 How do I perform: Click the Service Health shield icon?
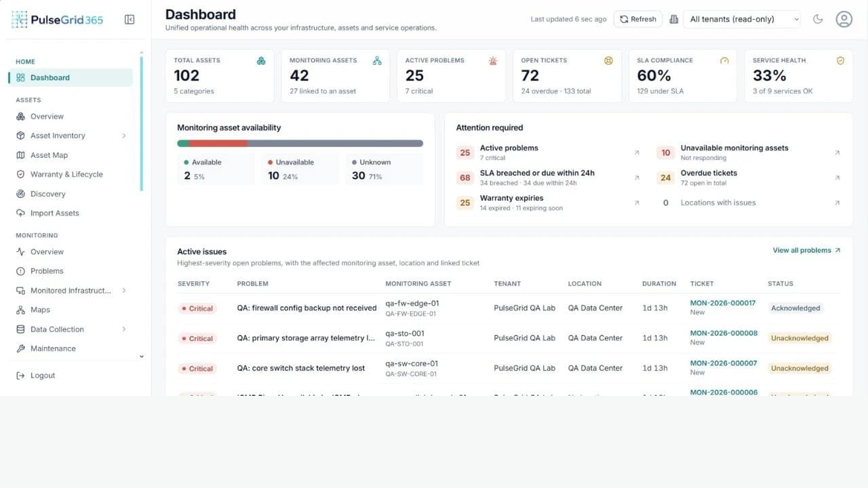[x=840, y=61]
